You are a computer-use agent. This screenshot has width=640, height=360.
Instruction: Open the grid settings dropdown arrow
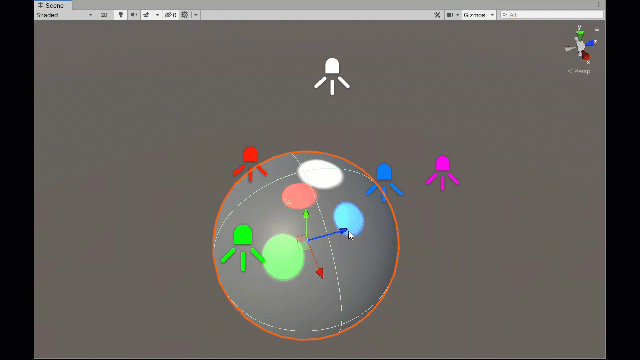196,15
